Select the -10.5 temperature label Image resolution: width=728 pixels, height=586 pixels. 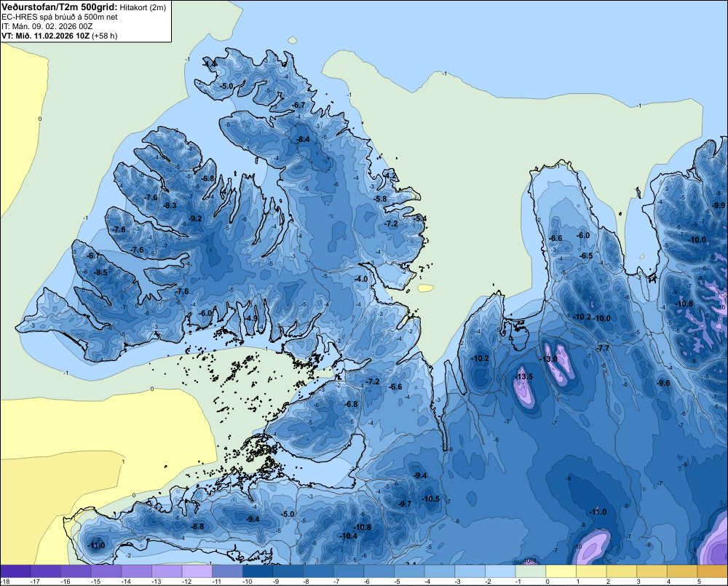pos(430,499)
